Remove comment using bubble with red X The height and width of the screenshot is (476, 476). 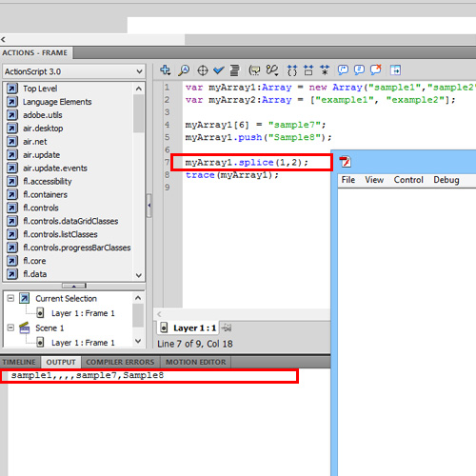376,69
